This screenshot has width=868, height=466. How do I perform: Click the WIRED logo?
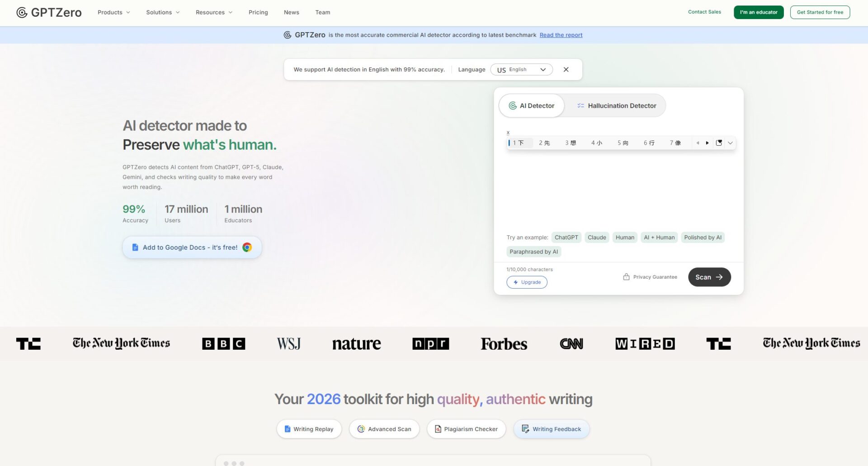(645, 344)
